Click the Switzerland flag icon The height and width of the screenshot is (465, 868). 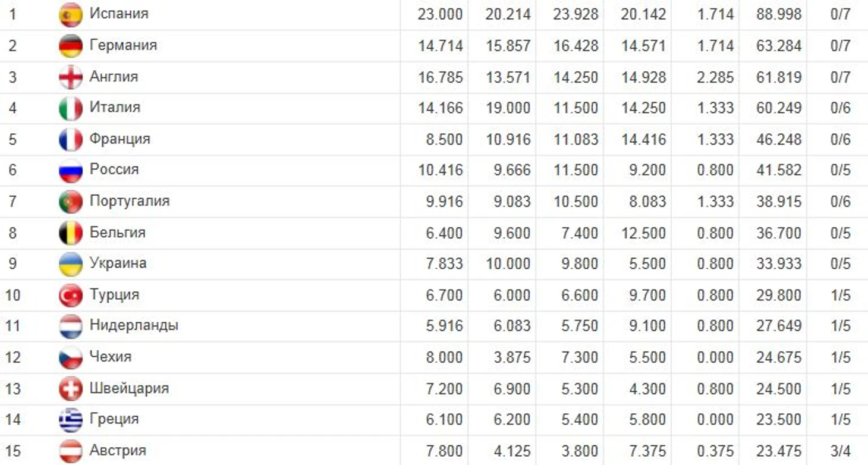(x=71, y=389)
